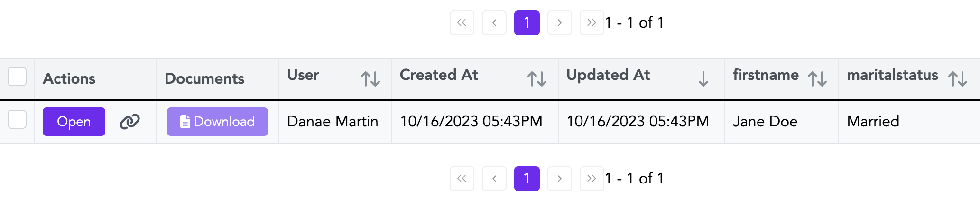Screen dimensions: 980x212
Task: Select page 1 in top pagination
Action: click(527, 23)
